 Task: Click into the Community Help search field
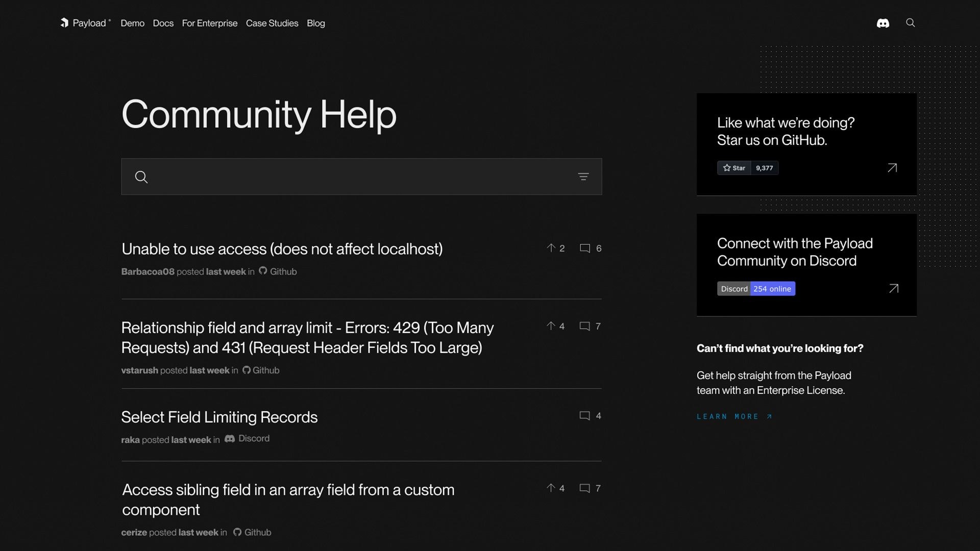tap(361, 177)
